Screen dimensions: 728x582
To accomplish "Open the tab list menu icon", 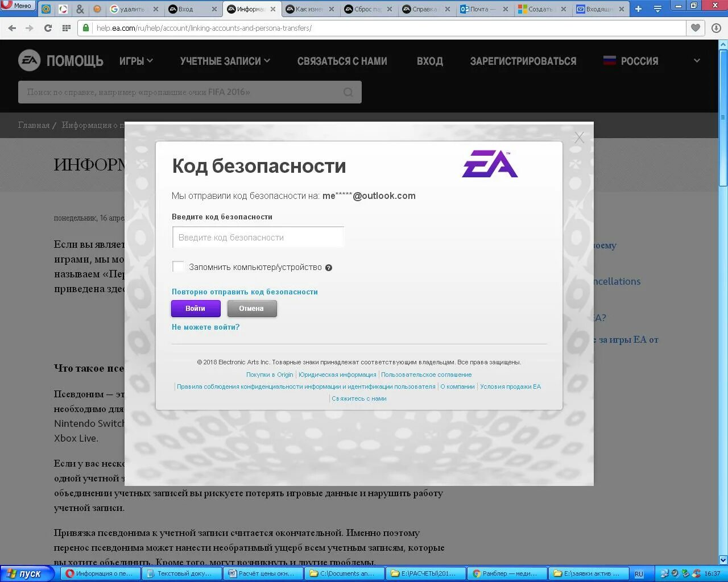I will [657, 9].
